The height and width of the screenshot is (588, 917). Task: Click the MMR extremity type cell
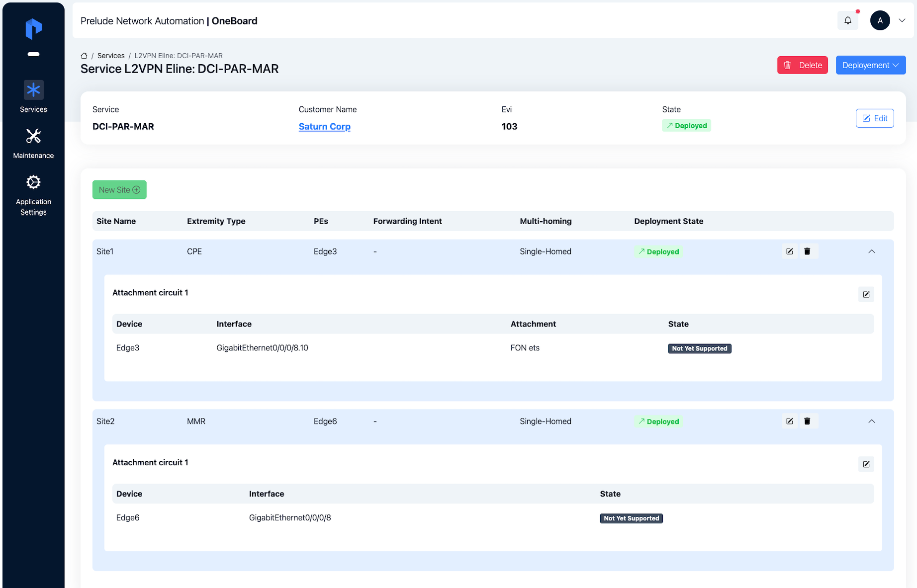tap(196, 421)
